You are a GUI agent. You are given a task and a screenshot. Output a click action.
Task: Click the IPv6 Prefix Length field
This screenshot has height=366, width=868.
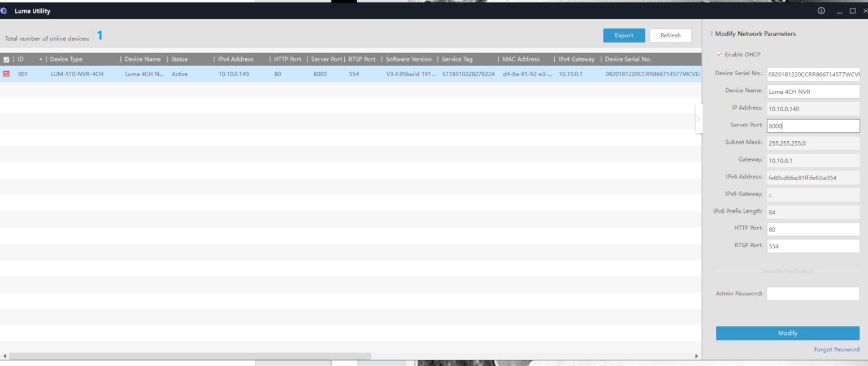(x=813, y=212)
